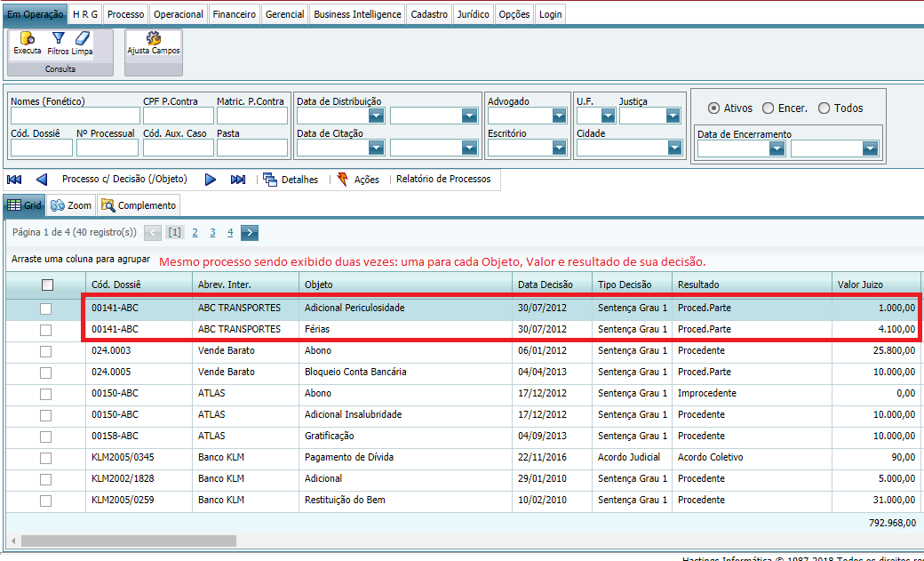924x561 pixels.
Task: Check the Adicional Insalubridade row checkbox
Action: pos(45,415)
